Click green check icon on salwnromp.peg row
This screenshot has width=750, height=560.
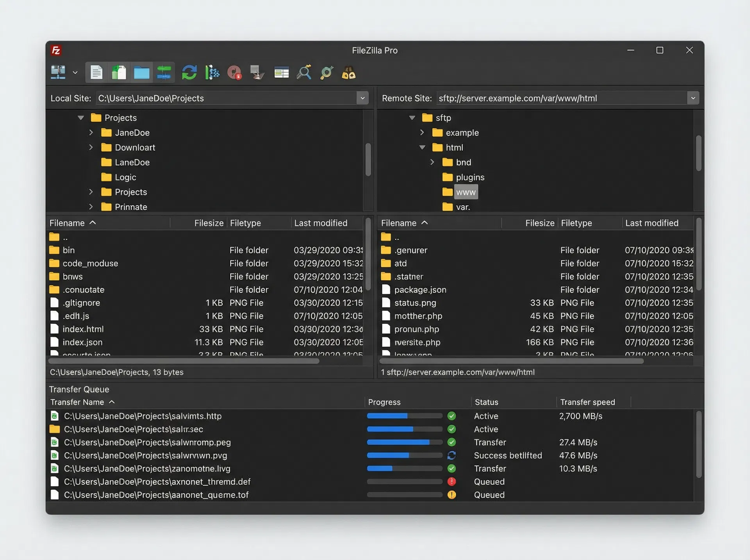(452, 442)
